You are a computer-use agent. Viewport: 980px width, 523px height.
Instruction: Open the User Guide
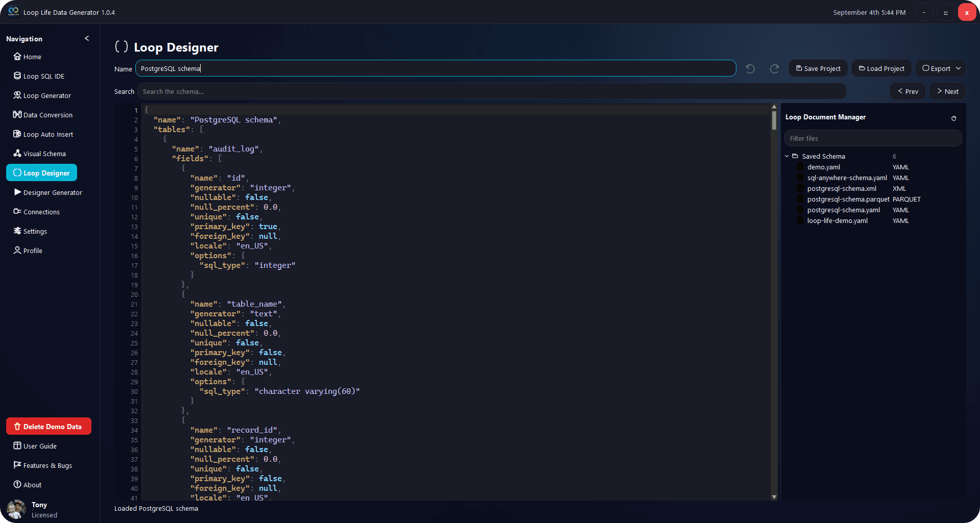[35, 446]
